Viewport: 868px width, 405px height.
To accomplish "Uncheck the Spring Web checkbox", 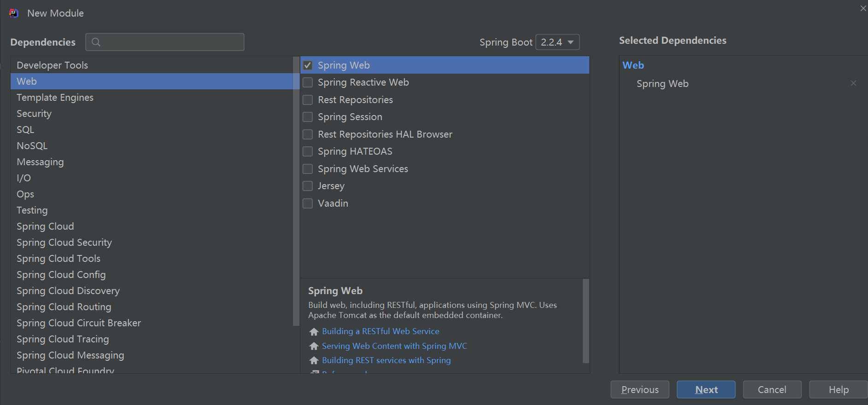I will pos(308,65).
